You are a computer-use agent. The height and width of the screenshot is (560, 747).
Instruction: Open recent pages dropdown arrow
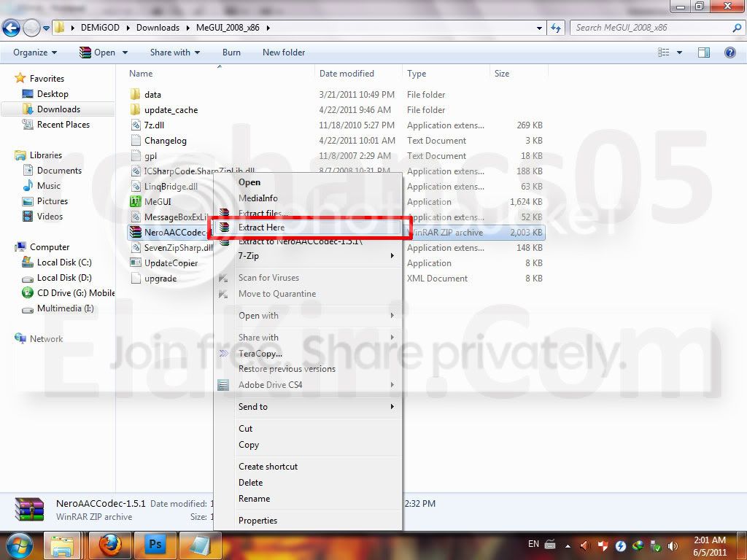pyautogui.click(x=46, y=28)
